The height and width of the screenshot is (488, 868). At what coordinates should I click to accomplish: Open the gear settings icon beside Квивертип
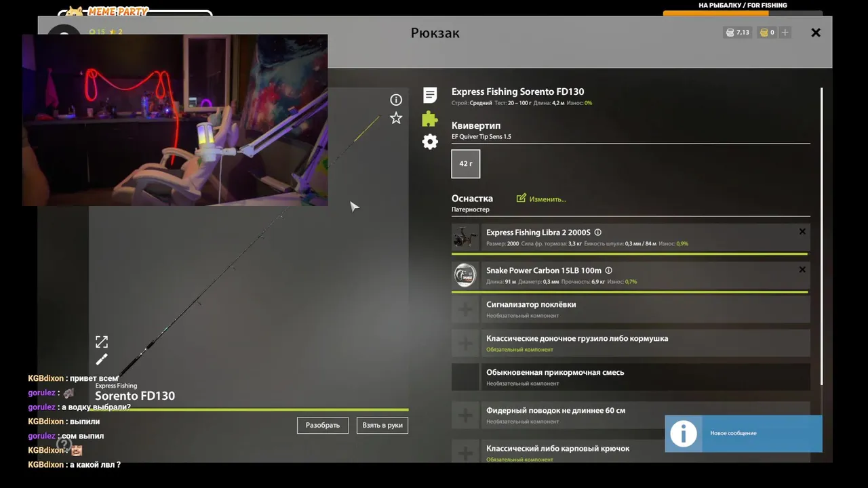point(430,142)
